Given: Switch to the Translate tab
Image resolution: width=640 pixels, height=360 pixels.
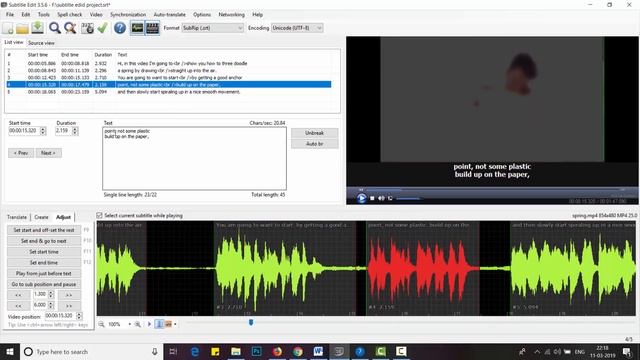Looking at the screenshot, I should point(17,217).
